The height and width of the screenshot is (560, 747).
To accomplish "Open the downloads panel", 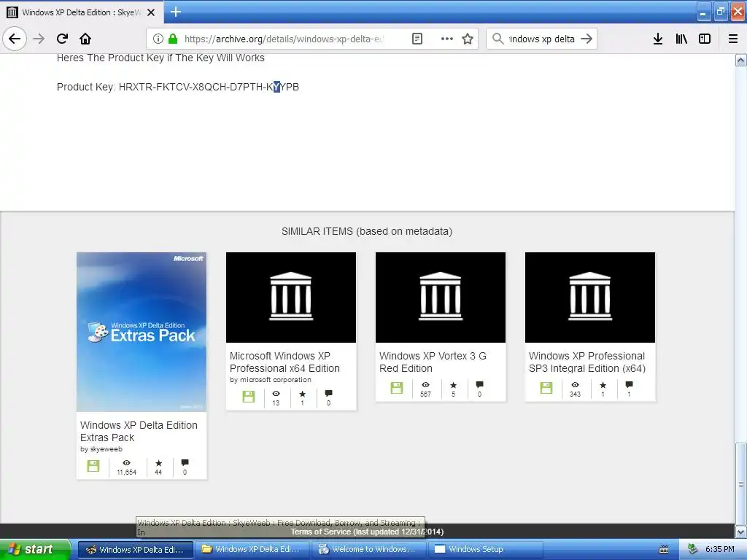I will coord(658,39).
